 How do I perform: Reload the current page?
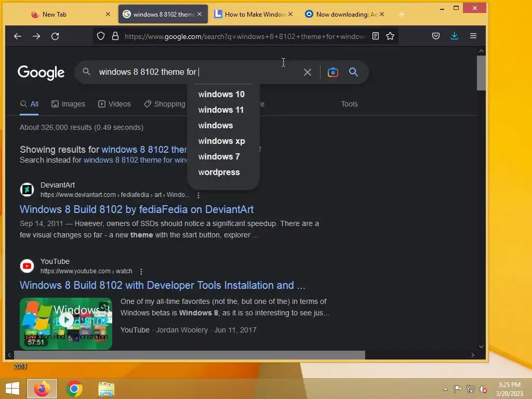tap(55, 36)
